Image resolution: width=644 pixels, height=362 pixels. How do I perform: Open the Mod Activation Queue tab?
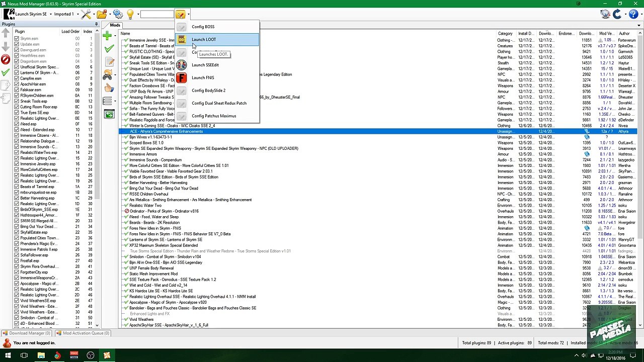tap(83, 333)
